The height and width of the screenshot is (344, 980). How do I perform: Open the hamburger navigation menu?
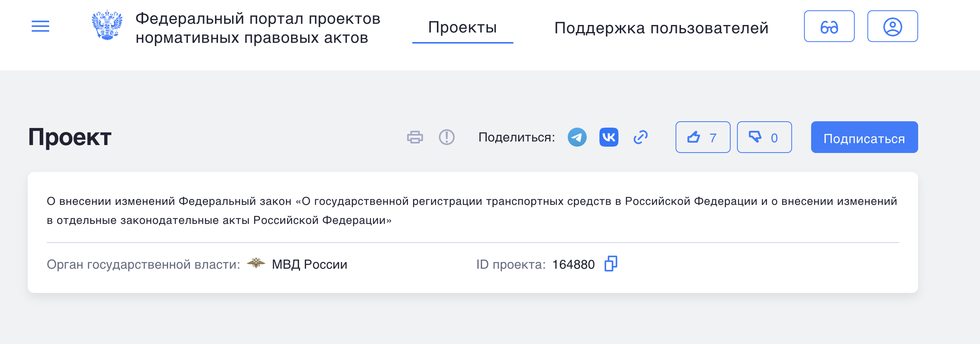tap(40, 26)
